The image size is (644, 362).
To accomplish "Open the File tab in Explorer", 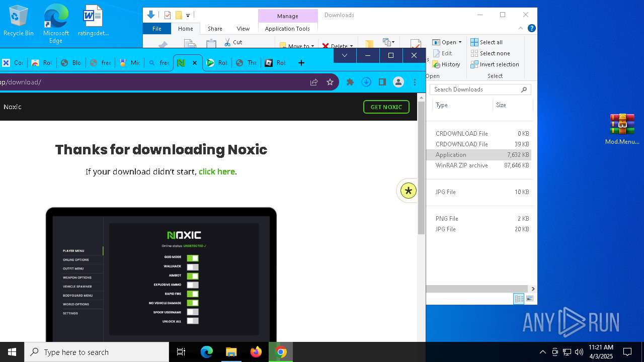I will [157, 29].
